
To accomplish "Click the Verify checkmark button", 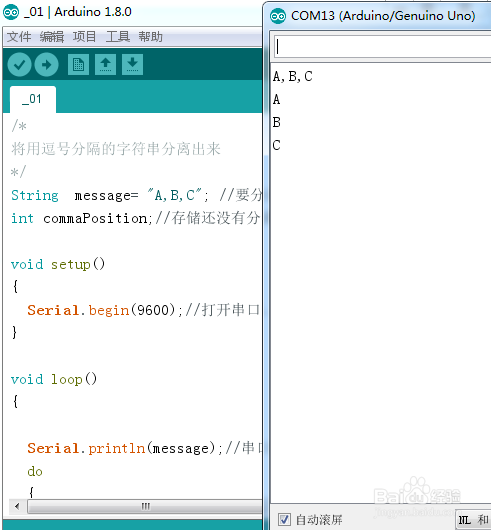I will coord(20,64).
